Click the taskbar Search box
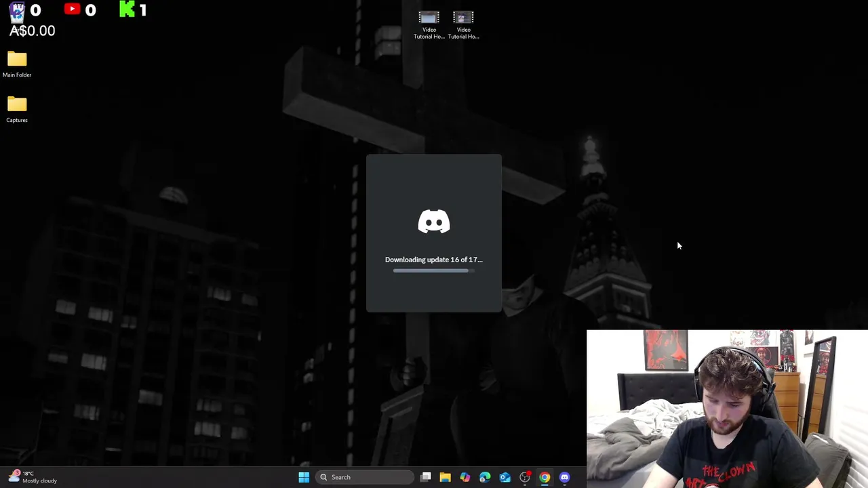Image resolution: width=868 pixels, height=488 pixels. point(364,477)
